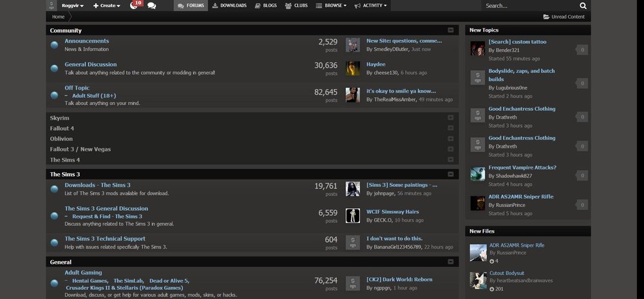Open SmedleyDButler's avatar in Announcements row
The width and height of the screenshot is (644, 299).
pos(353,44)
